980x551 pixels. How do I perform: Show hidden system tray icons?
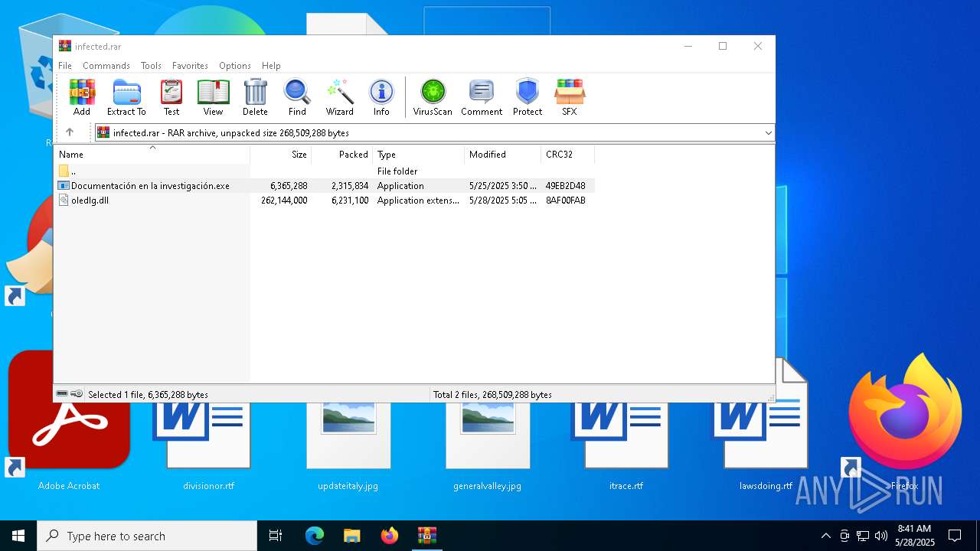tap(825, 536)
